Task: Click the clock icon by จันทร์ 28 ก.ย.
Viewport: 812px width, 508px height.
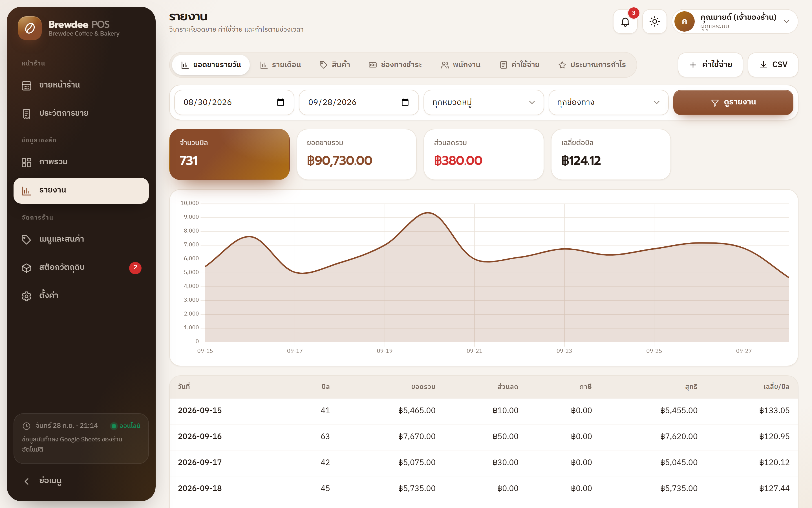Action: (x=27, y=426)
